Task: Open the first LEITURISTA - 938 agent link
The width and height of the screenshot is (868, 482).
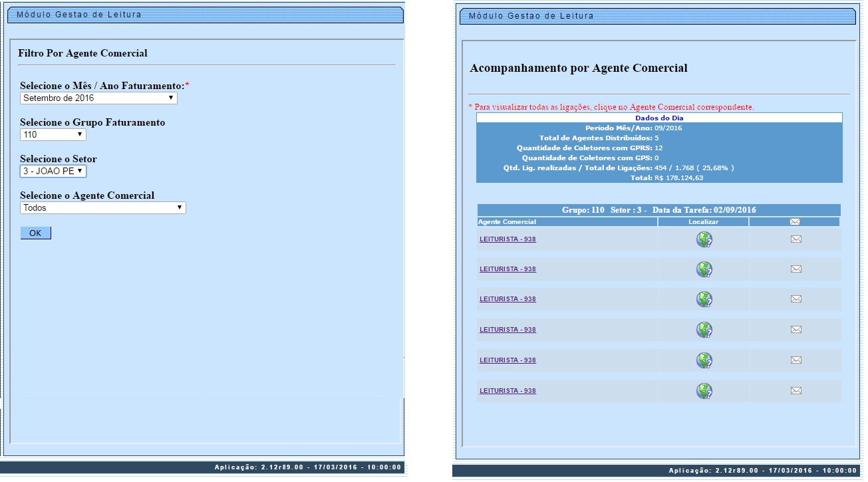Action: pos(507,239)
